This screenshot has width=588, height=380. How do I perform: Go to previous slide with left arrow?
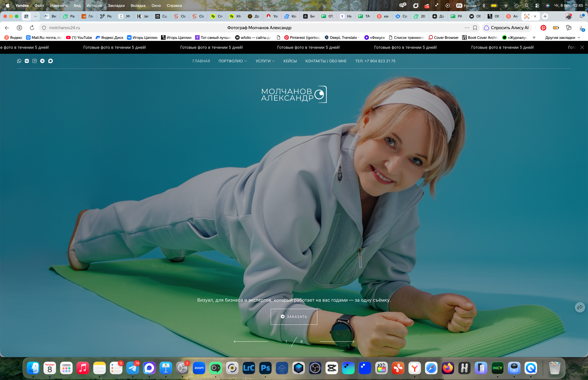click(x=251, y=341)
